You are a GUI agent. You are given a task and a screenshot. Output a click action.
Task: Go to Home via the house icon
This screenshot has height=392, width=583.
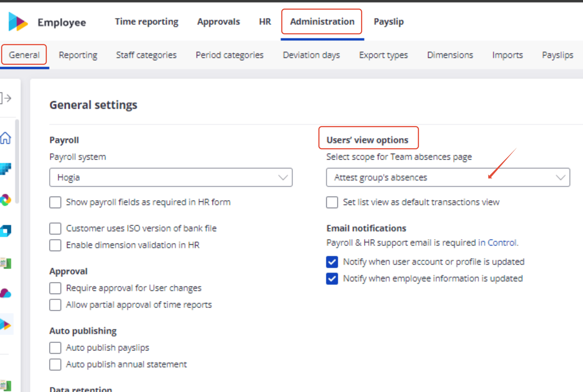(5, 138)
